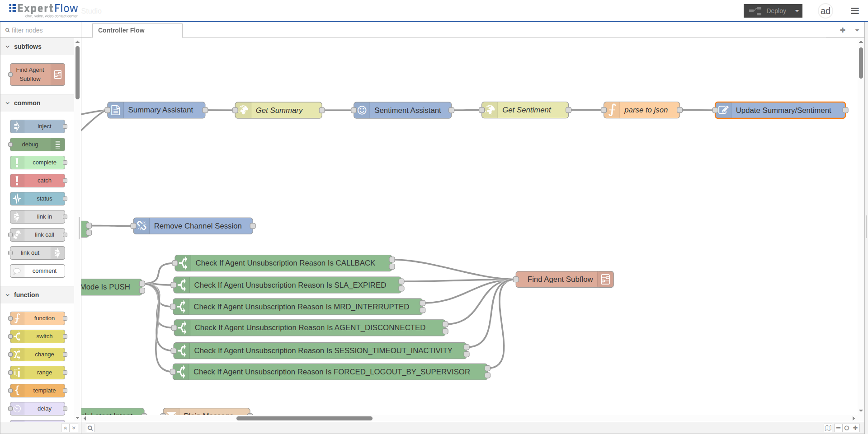Image resolution: width=868 pixels, height=434 pixels.
Task: Select the Reason Is MRD_INTERRUPTED switch node
Action: click(298, 307)
